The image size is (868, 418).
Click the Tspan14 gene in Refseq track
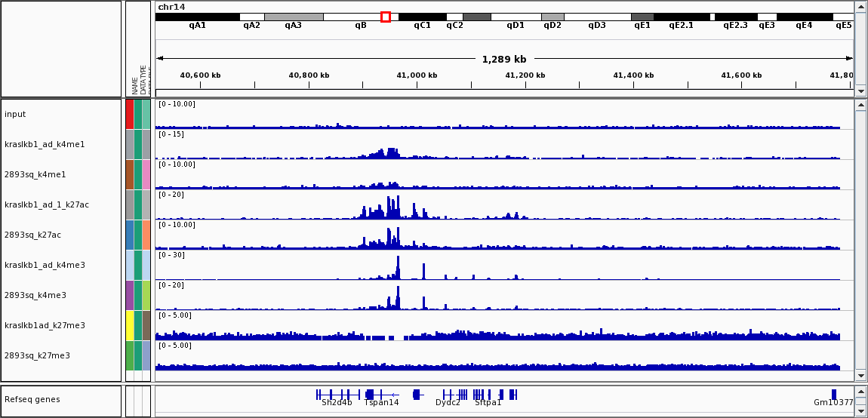pos(380,395)
